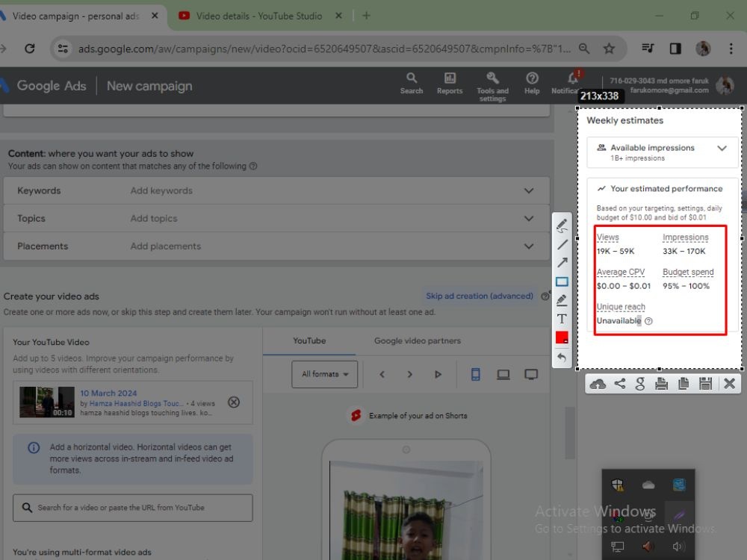Screen dimensions: 747x560
Task: Copy screenshot to clipboard
Action: pyautogui.click(x=684, y=384)
